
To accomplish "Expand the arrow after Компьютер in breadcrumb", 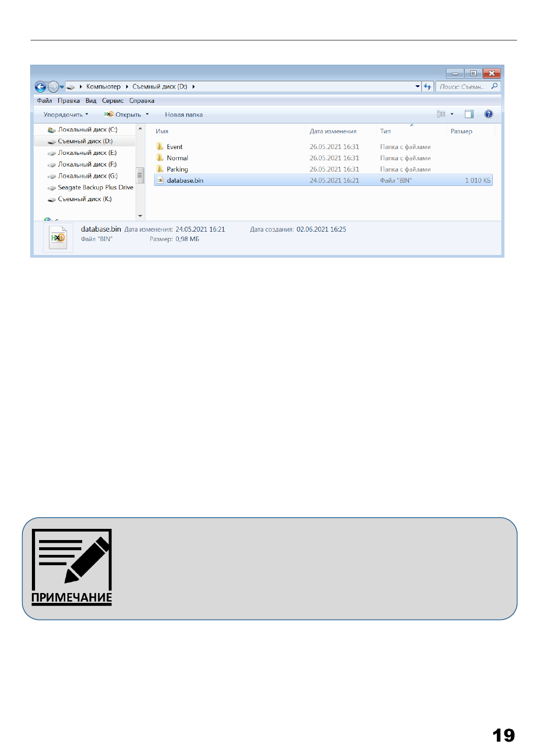I will click(x=127, y=87).
